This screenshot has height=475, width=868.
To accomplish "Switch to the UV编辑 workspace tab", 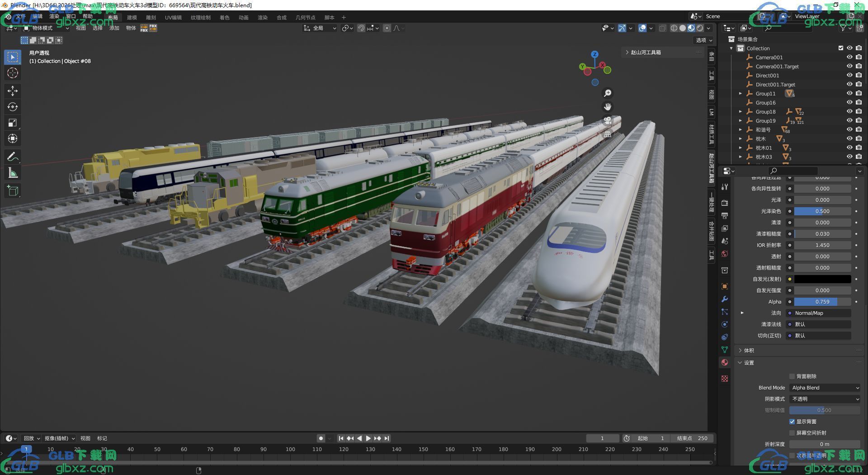I will [173, 18].
